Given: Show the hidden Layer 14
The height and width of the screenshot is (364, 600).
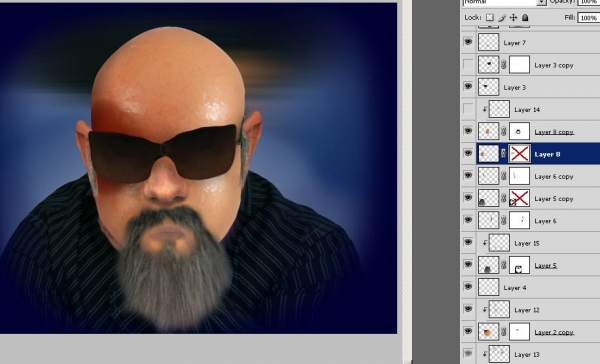Looking at the screenshot, I should pyautogui.click(x=468, y=109).
